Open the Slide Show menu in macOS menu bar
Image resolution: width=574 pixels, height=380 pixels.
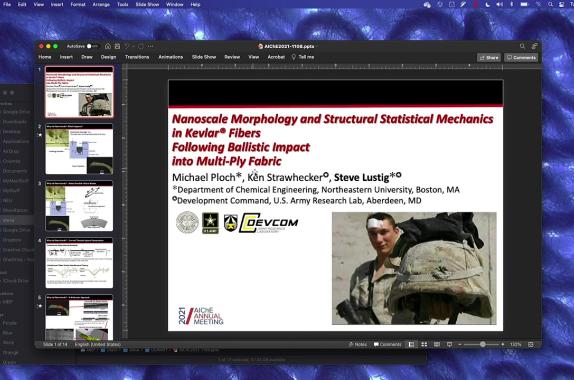click(147, 4)
